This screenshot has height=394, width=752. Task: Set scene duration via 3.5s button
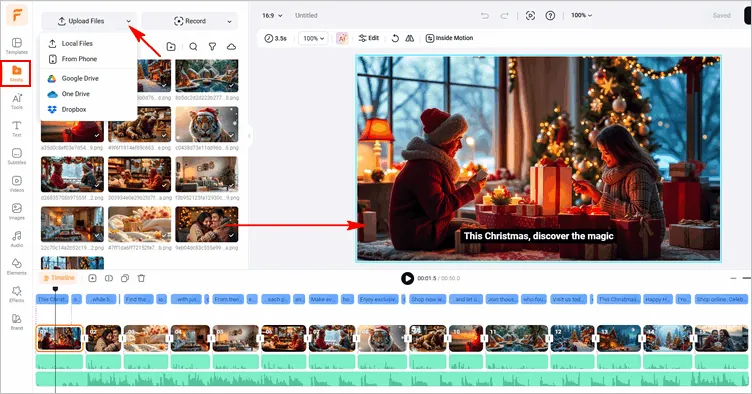275,38
